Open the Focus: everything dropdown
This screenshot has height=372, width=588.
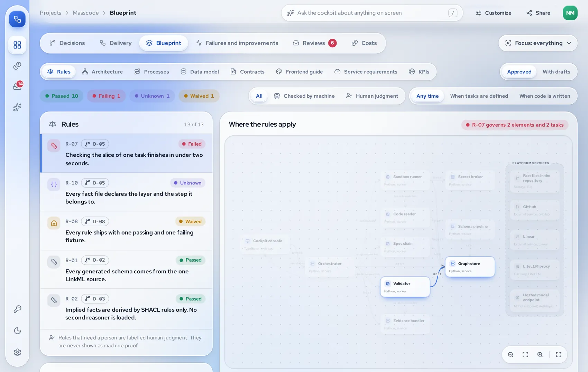[538, 43]
